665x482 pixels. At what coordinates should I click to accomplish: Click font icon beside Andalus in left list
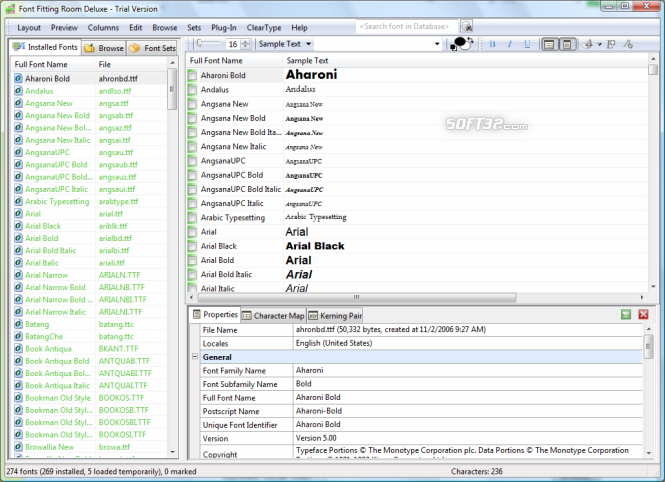pyautogui.click(x=18, y=91)
